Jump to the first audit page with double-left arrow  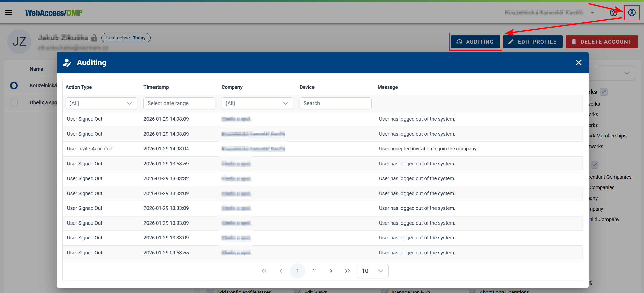(x=264, y=271)
